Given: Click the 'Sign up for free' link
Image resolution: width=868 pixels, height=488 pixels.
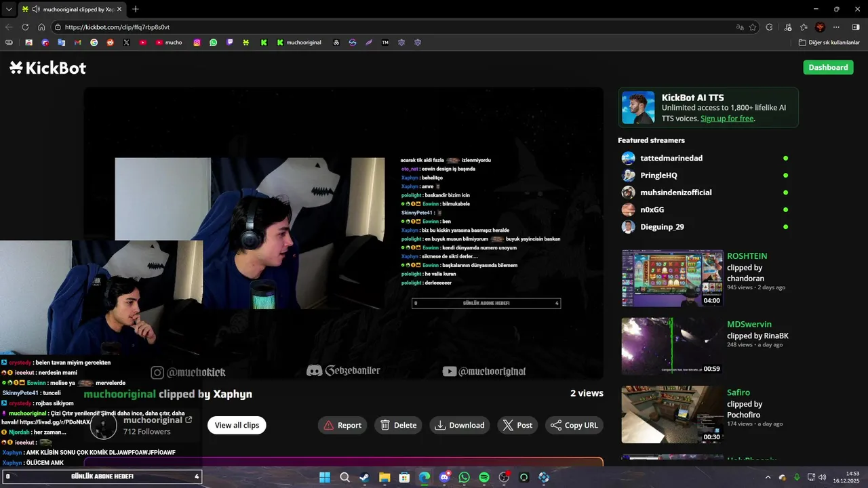Looking at the screenshot, I should 727,119.
